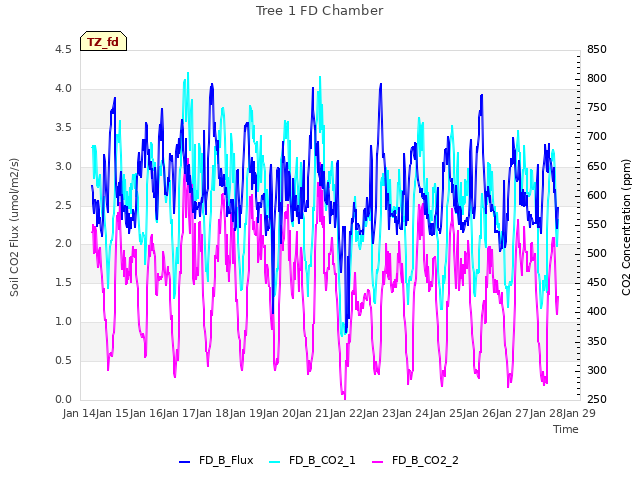Toggle the FD_B_CO2_1 legend entry

click(313, 460)
